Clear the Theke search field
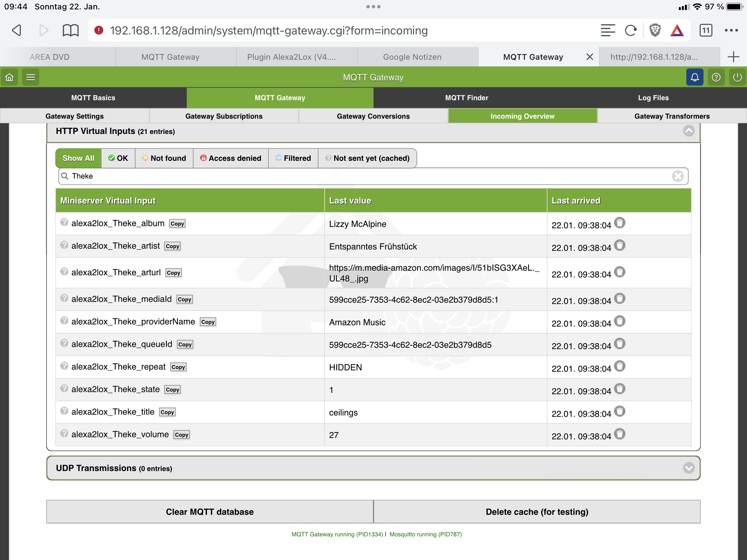Viewport: 747px width, 560px height. (677, 176)
